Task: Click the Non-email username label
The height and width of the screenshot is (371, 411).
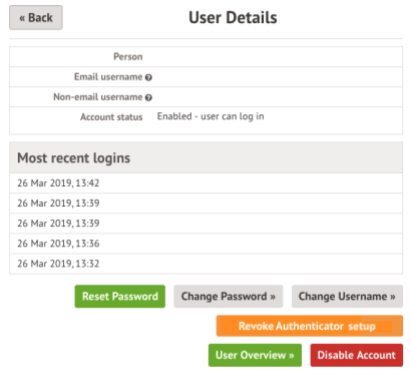Action: tap(98, 97)
